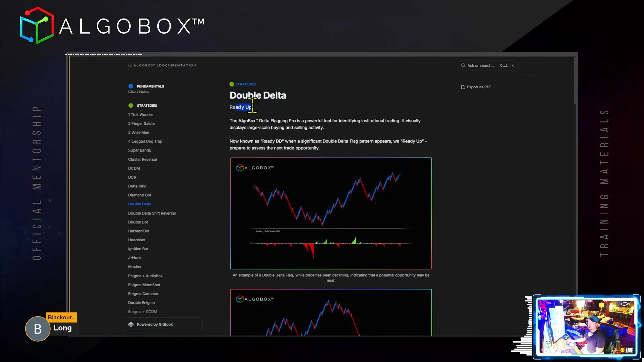
Task: Open 2 Finger Salute strategy
Action: (x=141, y=124)
